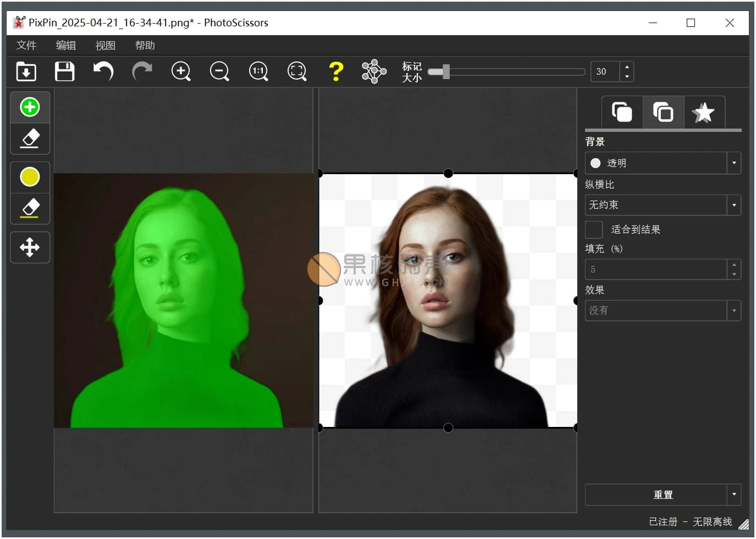This screenshot has height=539, width=756.
Task: Enable the 适合到结果 checkbox
Action: 594,229
